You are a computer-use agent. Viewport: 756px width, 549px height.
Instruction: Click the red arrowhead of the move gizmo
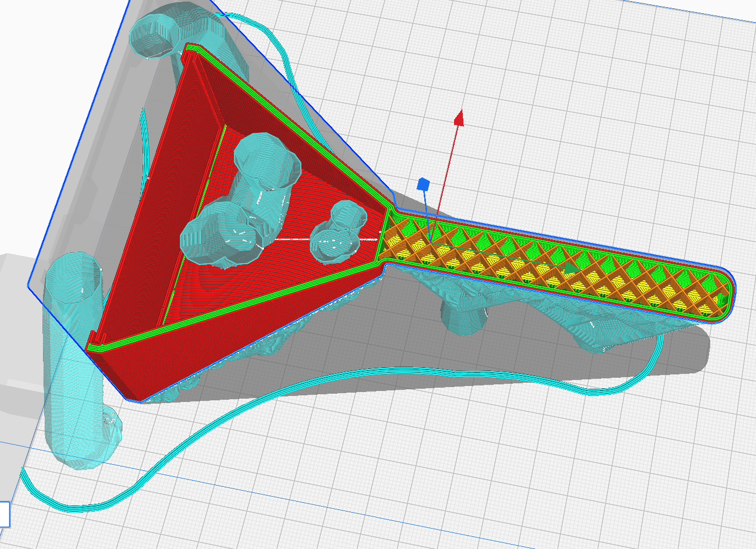pos(459,117)
